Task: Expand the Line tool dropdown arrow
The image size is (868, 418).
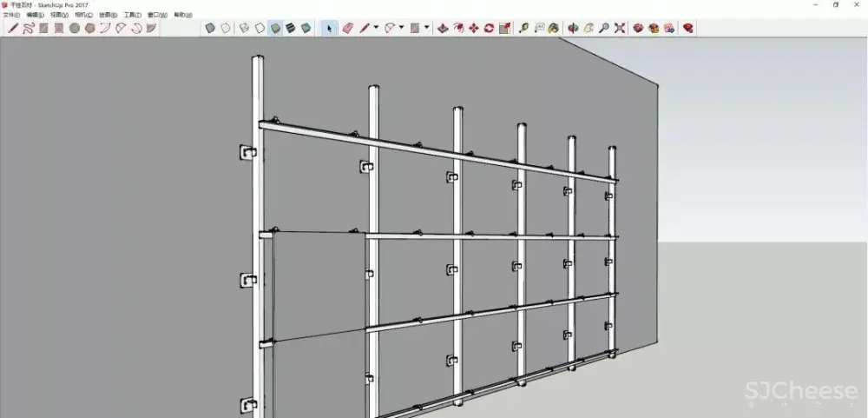Action: (376, 28)
